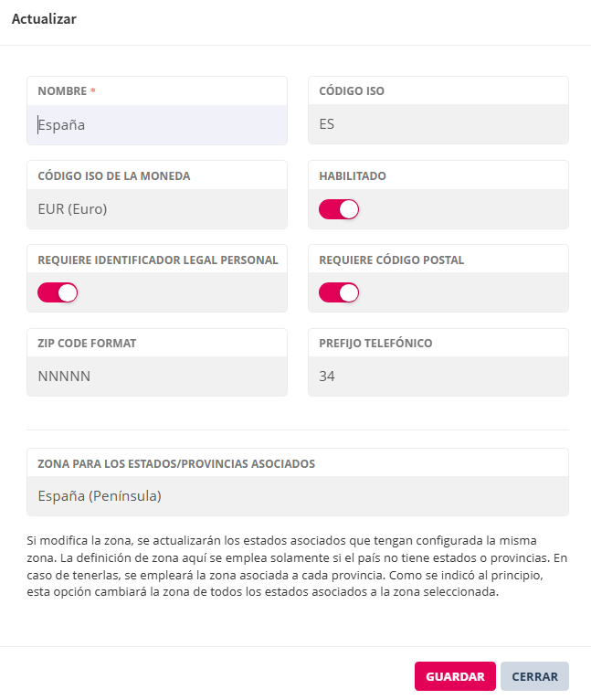Expand the España (Península) zone dropdown
591x700 pixels.
tap(297, 496)
